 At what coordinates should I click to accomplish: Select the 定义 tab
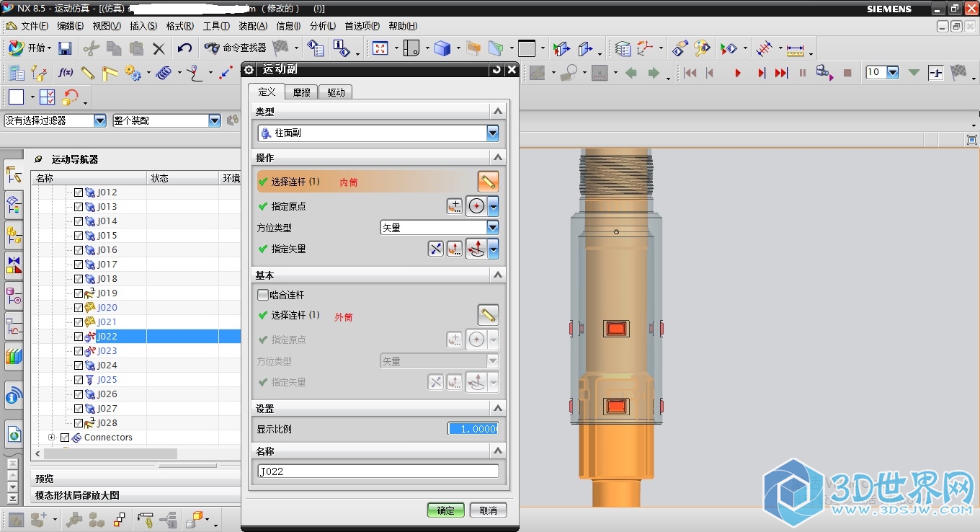[266, 92]
